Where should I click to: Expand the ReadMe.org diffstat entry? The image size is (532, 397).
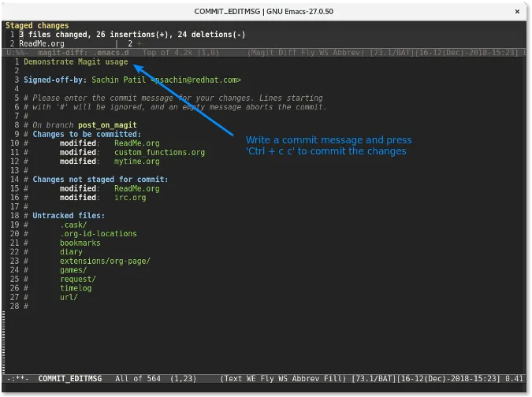pyautogui.click(x=42, y=43)
